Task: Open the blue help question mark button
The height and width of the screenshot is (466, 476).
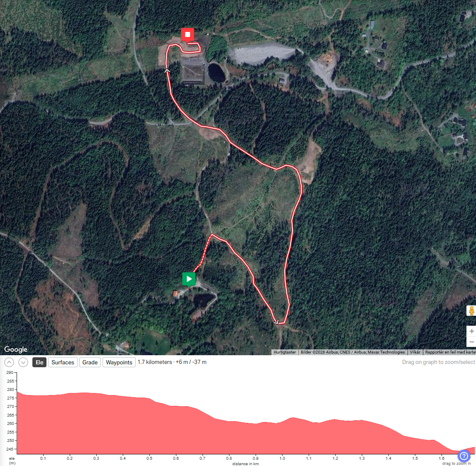Action: (x=464, y=456)
